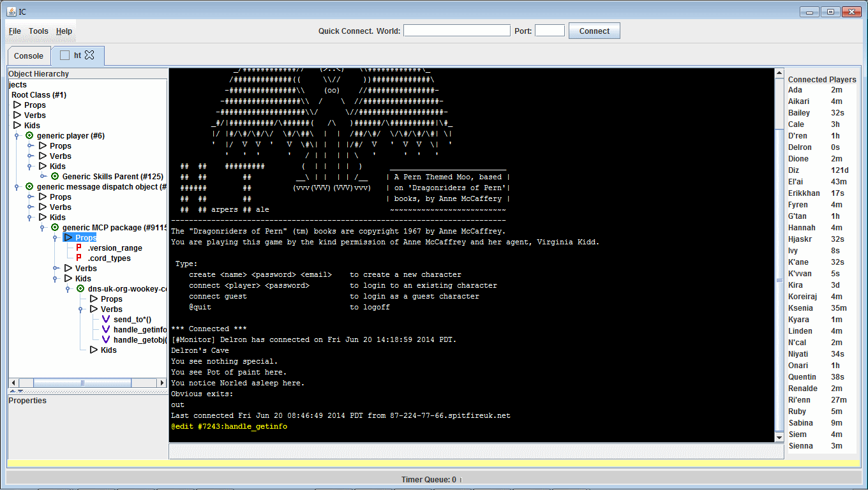The width and height of the screenshot is (868, 490).
Task: Close the ht tab with its X
Action: pos(89,55)
